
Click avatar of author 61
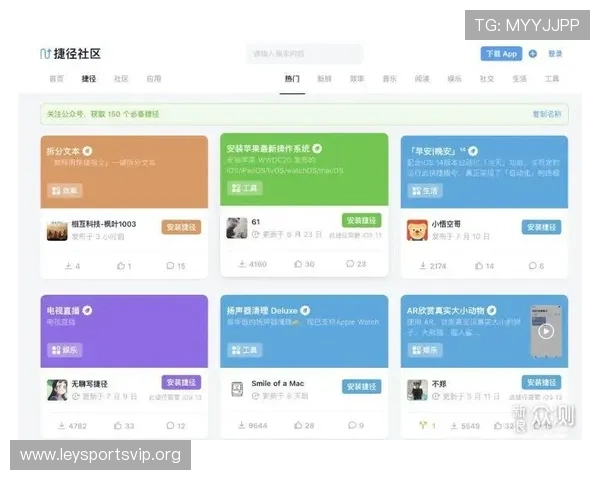237,228
